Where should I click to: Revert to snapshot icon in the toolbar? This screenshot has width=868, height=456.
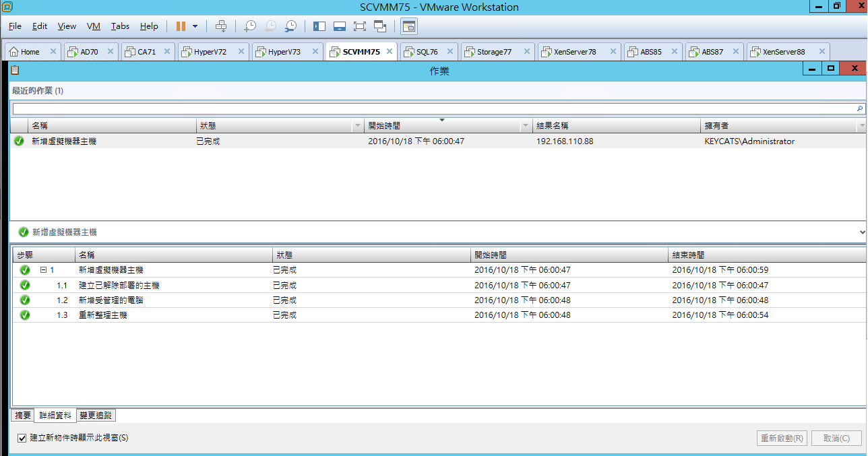click(270, 26)
